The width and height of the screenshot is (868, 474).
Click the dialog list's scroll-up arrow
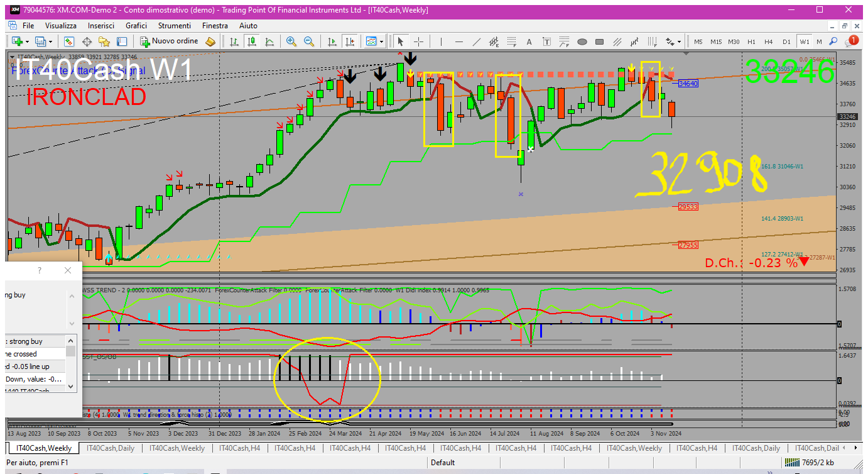[x=71, y=340]
